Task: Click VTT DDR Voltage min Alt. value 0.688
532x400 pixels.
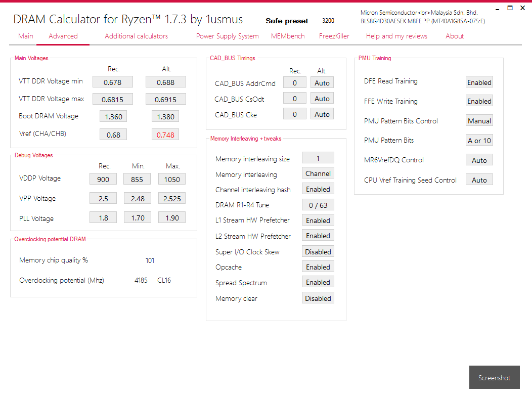Action: (x=165, y=82)
